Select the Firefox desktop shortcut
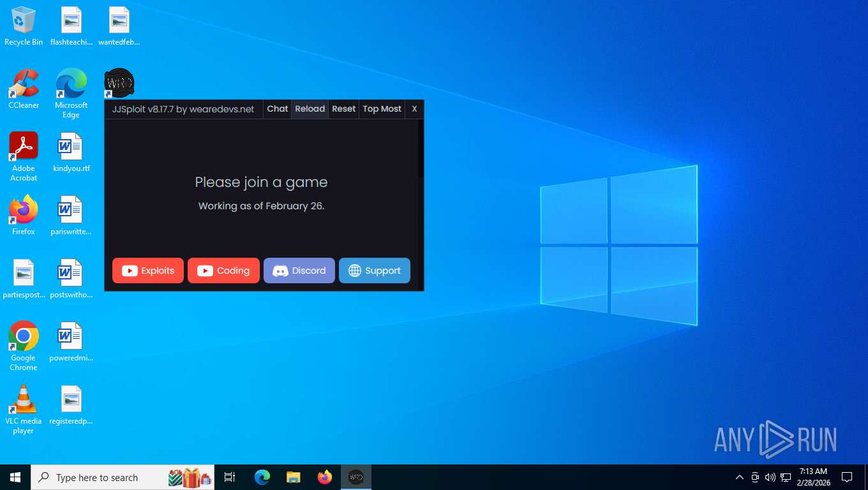Screen dimensions: 868x490 24,216
